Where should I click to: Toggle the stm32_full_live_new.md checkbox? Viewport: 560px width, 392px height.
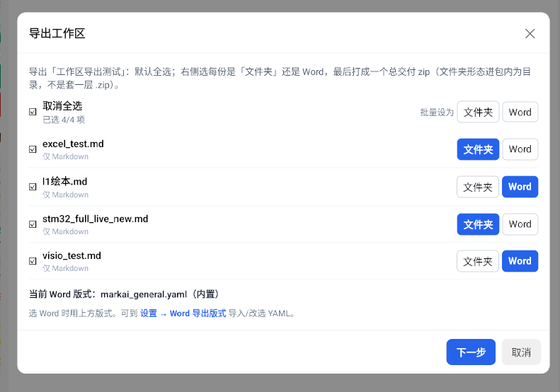33,224
